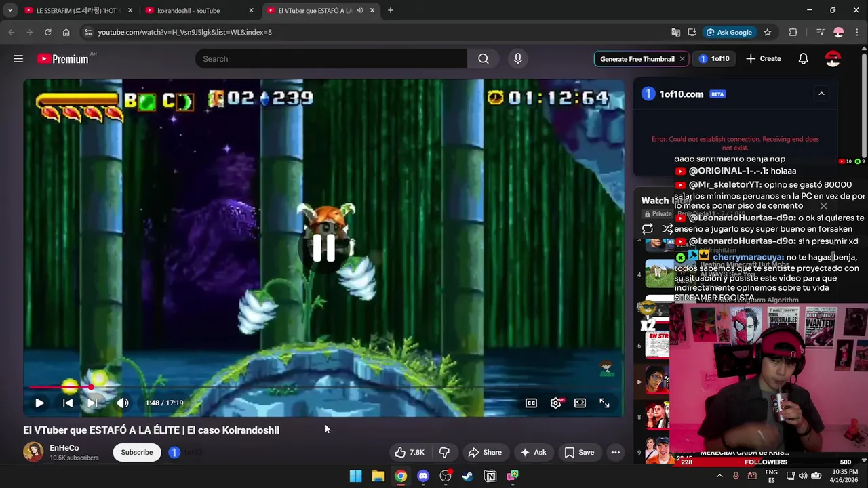Toggle loop playlist button
868x488 pixels.
648,229
